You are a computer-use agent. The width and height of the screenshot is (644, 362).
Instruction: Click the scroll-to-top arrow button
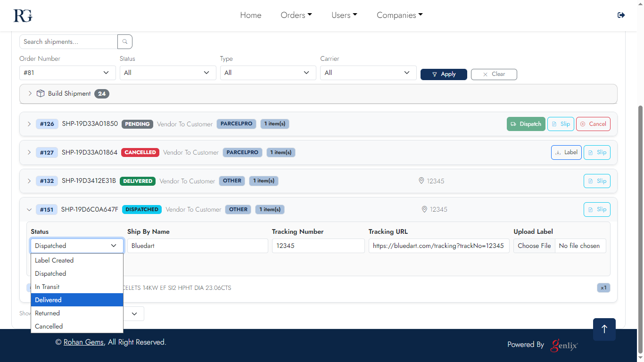coord(604,329)
